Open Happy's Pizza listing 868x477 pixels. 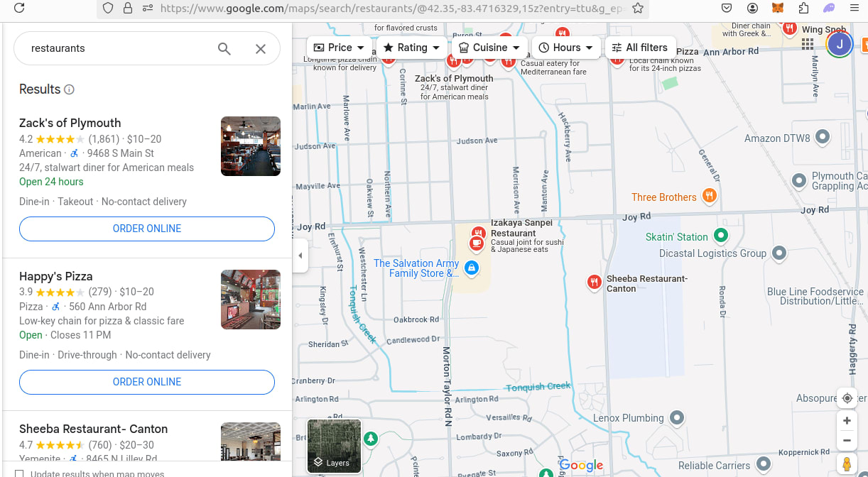pos(55,276)
